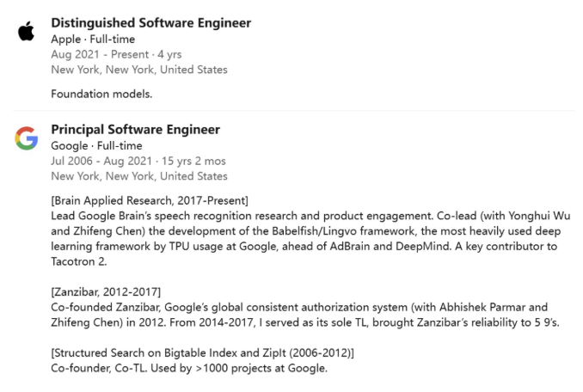Click the Apple company logo
This screenshot has height=392, width=583.
point(26,32)
